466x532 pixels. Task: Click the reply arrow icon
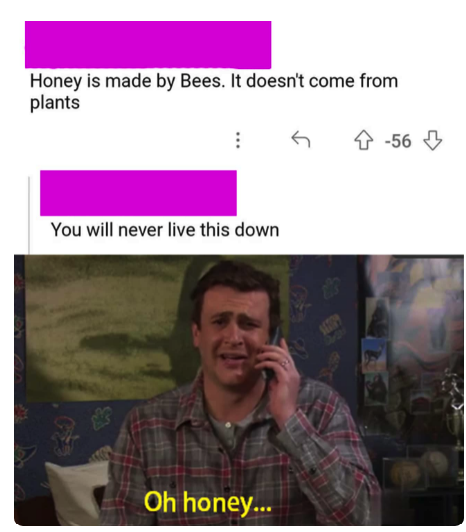(x=301, y=139)
